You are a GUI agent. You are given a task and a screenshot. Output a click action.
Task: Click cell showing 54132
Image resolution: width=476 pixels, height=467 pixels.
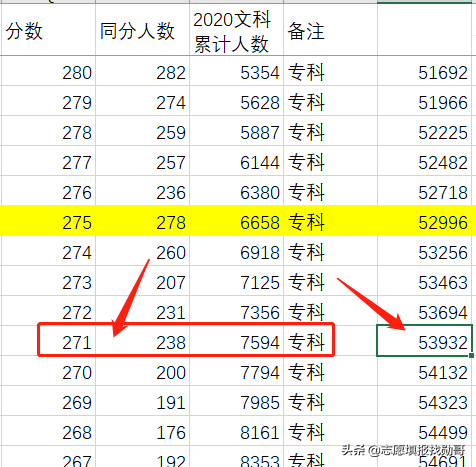click(424, 370)
